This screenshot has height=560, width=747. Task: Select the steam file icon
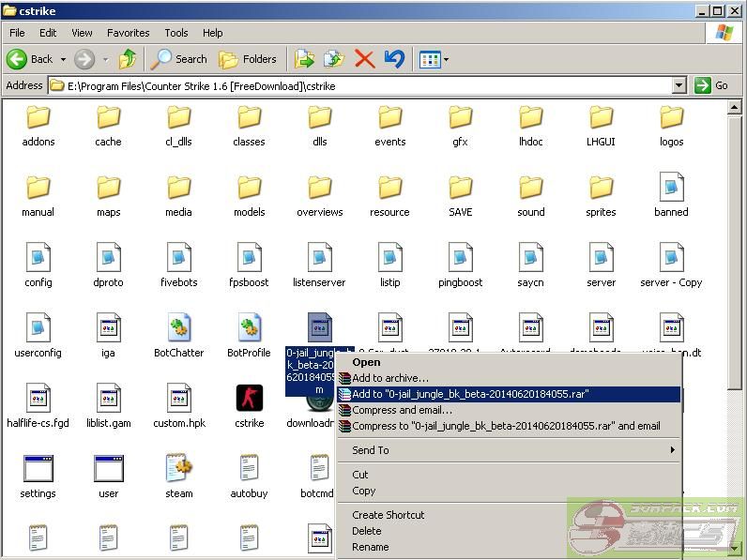tap(178, 469)
